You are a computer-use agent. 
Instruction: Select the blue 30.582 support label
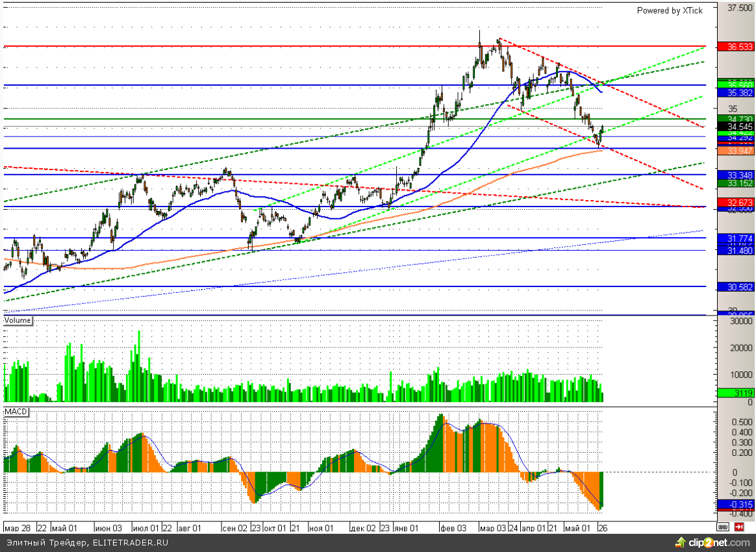[x=736, y=287]
